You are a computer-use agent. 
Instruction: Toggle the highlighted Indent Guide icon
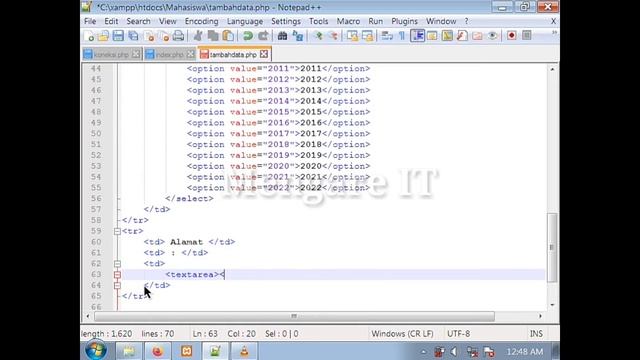[x=418, y=36]
